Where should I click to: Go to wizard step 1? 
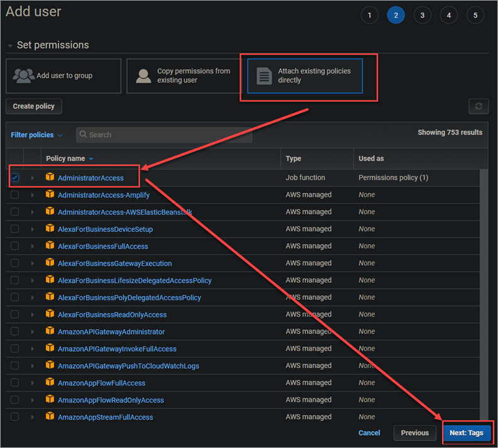(x=369, y=15)
